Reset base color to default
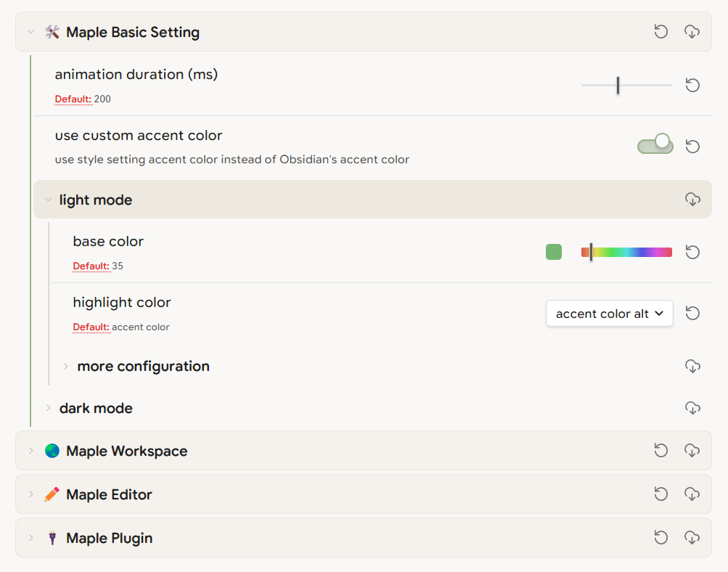This screenshot has width=728, height=572. (692, 252)
